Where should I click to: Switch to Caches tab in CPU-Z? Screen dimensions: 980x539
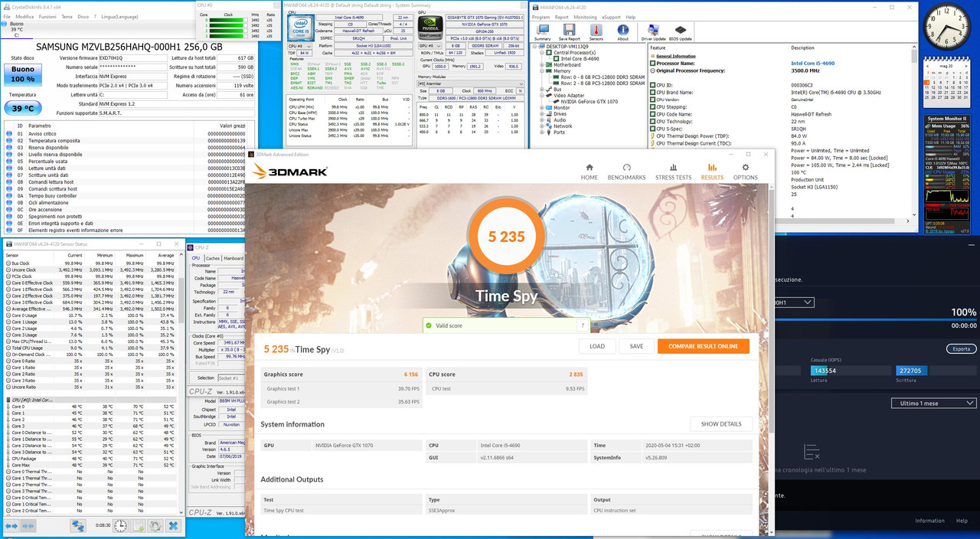[x=213, y=258]
